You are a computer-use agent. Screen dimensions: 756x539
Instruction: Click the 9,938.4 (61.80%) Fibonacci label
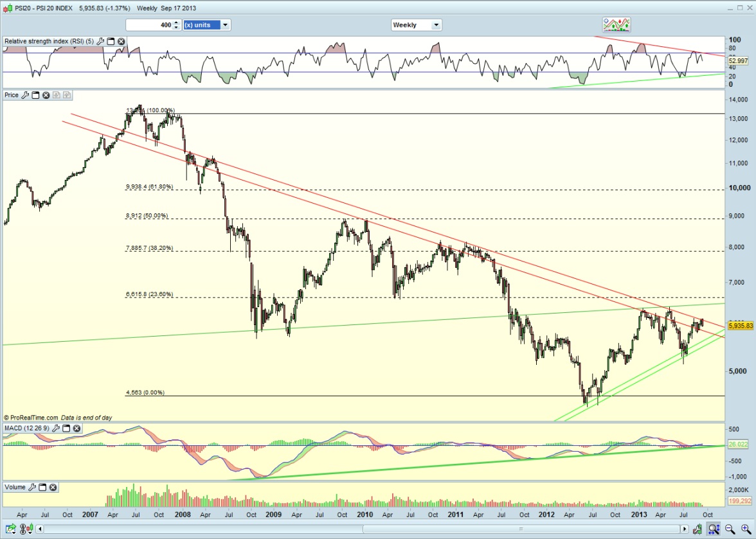pyautogui.click(x=149, y=186)
